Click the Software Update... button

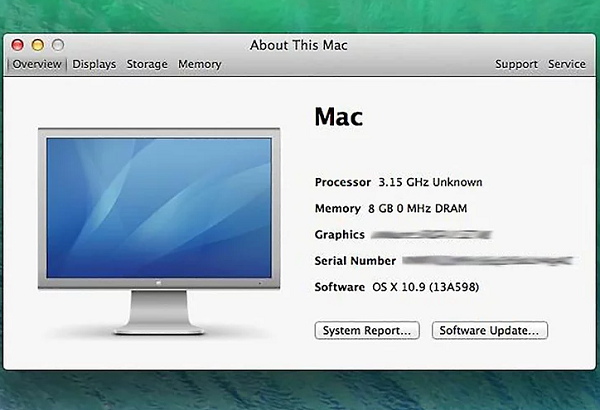(490, 330)
